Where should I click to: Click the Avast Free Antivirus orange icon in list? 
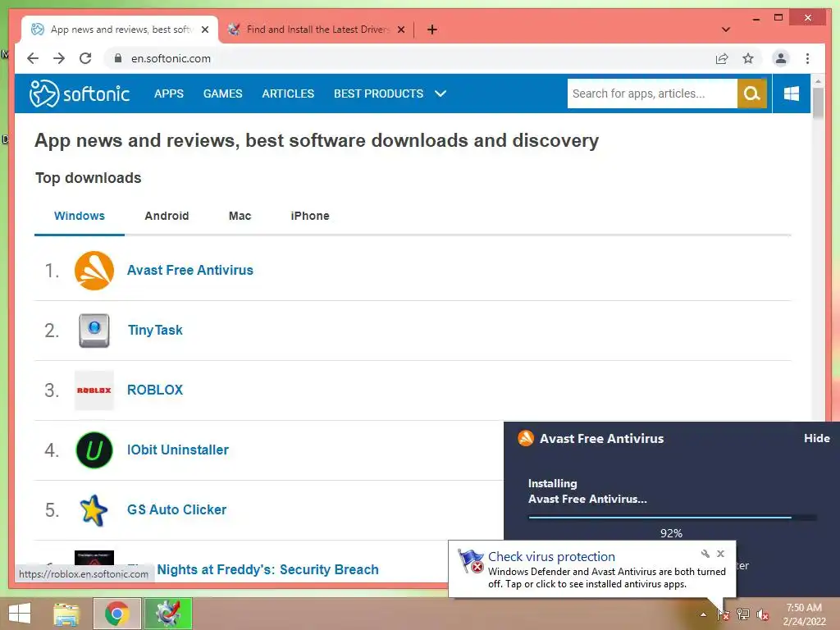[x=94, y=271]
